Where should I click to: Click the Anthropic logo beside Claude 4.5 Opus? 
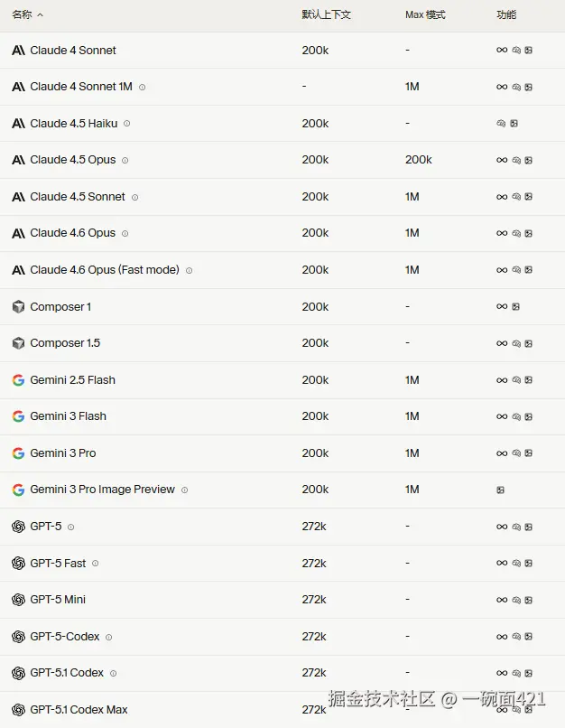point(18,160)
